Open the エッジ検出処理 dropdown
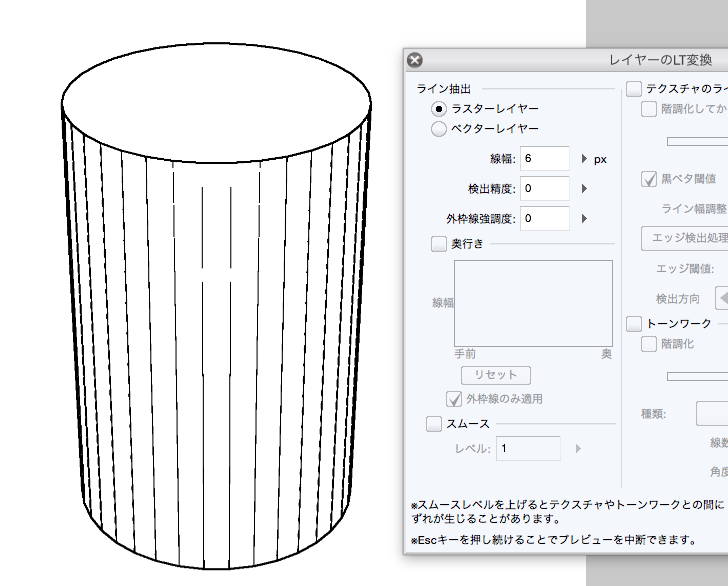728x586 pixels. (685, 238)
